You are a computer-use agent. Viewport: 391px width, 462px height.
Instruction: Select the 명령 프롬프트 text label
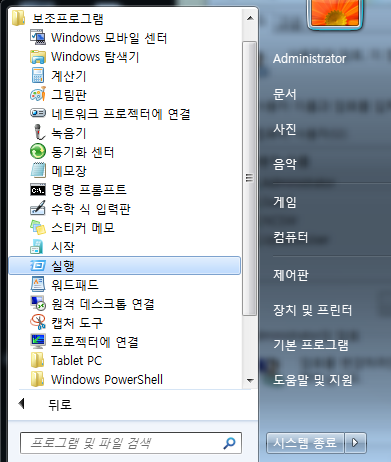tap(89, 190)
